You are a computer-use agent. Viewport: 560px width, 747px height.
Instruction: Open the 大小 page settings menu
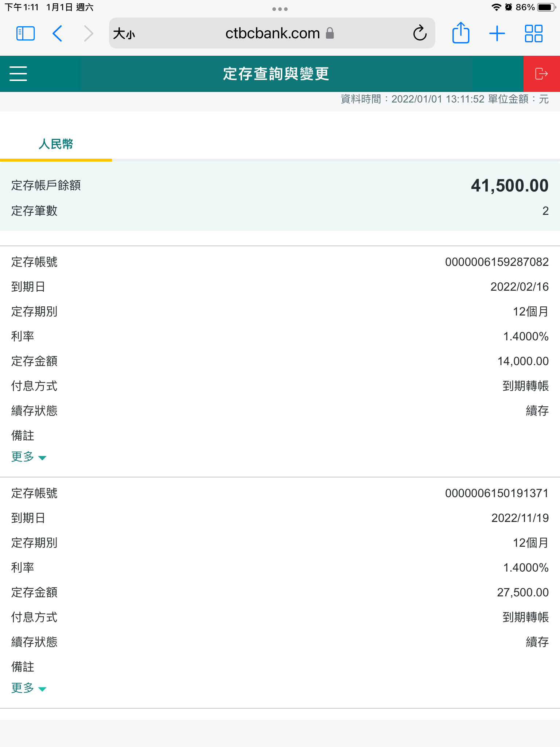click(124, 34)
